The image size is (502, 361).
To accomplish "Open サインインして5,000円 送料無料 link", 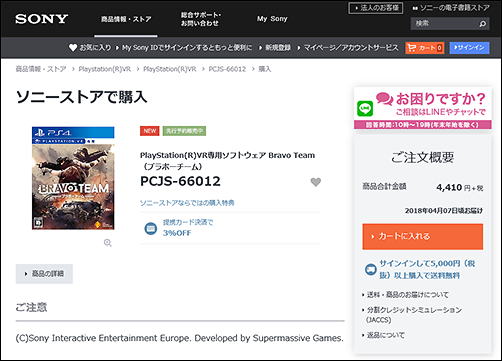I will 427,269.
